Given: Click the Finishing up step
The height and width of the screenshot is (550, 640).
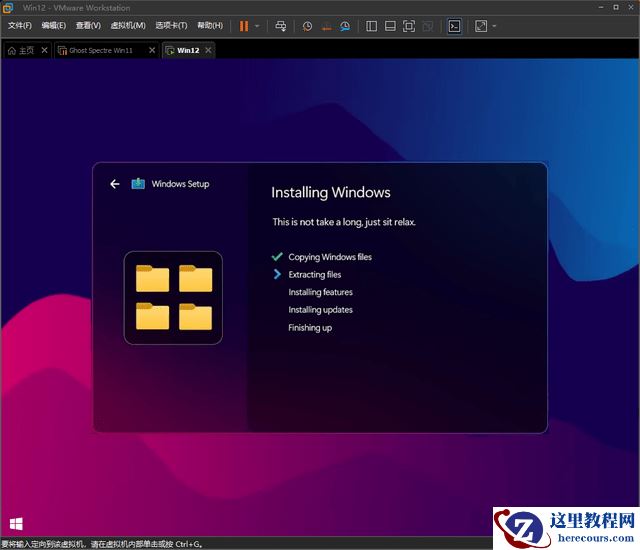Looking at the screenshot, I should (310, 328).
